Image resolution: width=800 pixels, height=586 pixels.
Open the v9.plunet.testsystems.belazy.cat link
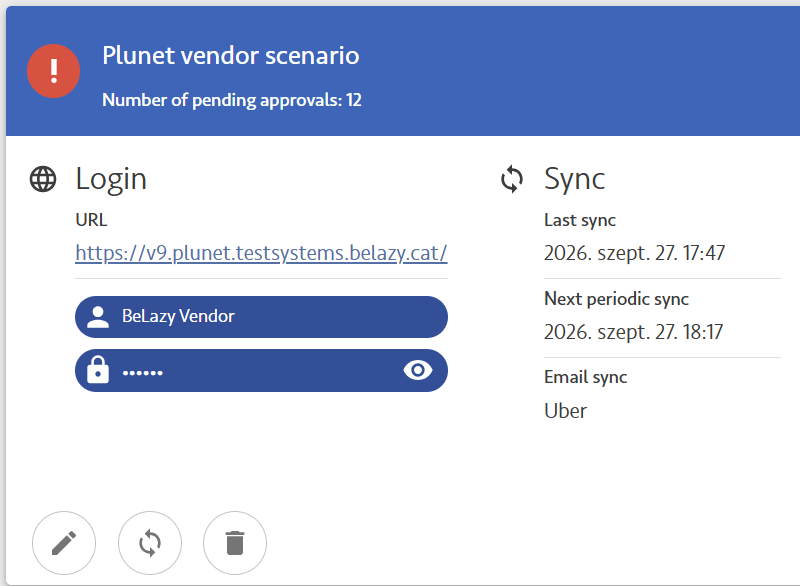[x=261, y=253]
